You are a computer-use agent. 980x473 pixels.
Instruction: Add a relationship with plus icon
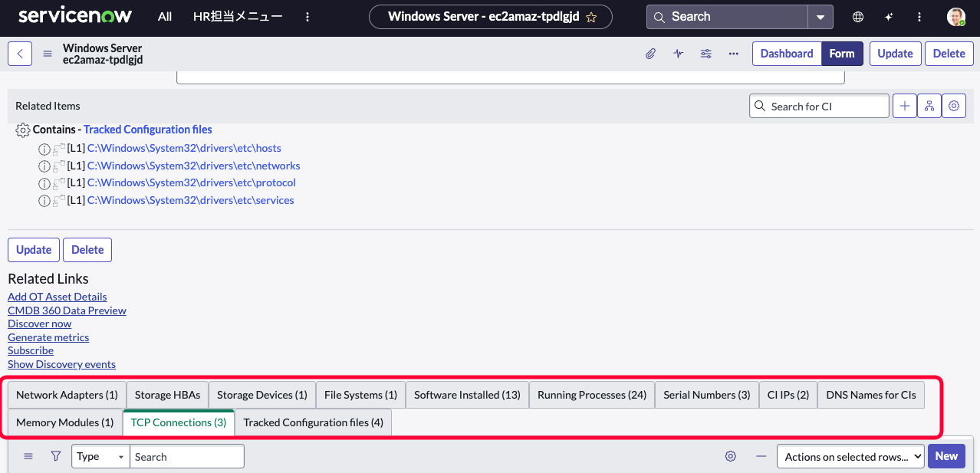(x=905, y=106)
